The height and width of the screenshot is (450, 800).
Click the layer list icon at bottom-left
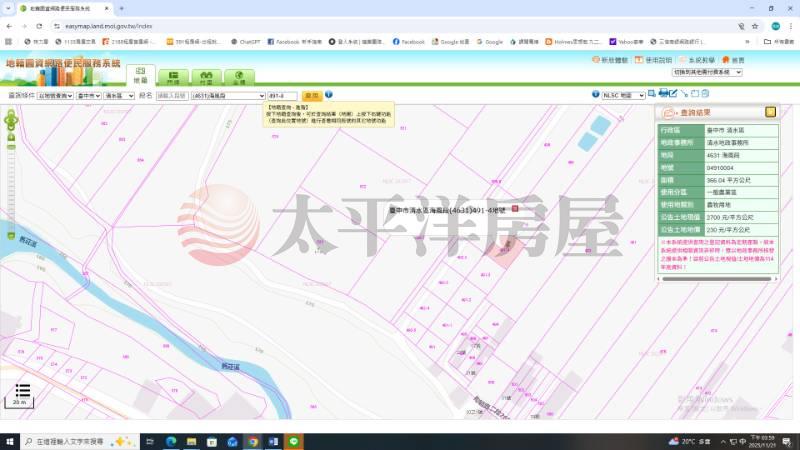[x=21, y=390]
